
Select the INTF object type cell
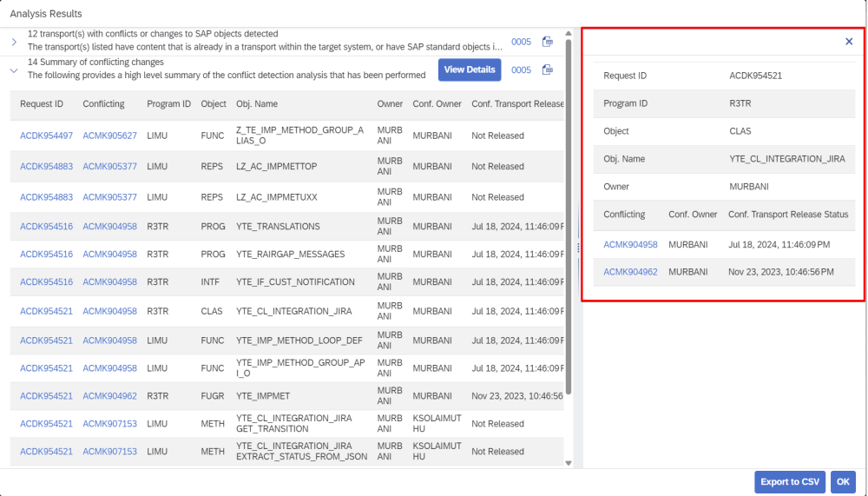(x=210, y=281)
